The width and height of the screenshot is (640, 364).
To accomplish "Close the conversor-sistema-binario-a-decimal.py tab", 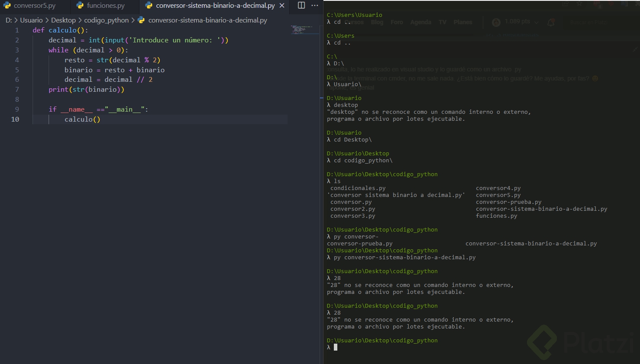I will [282, 6].
